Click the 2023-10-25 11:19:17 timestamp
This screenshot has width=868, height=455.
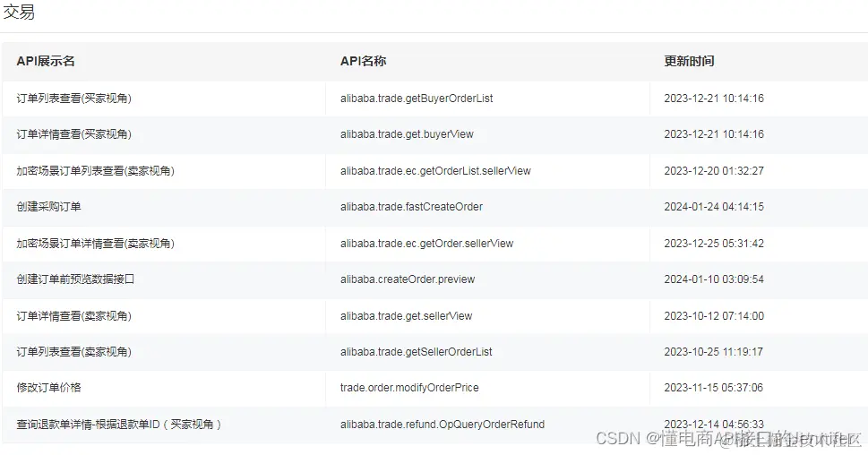point(714,352)
